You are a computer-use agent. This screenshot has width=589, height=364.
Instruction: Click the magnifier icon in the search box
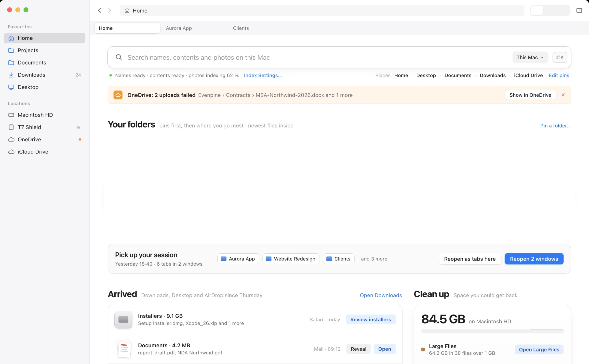[119, 57]
